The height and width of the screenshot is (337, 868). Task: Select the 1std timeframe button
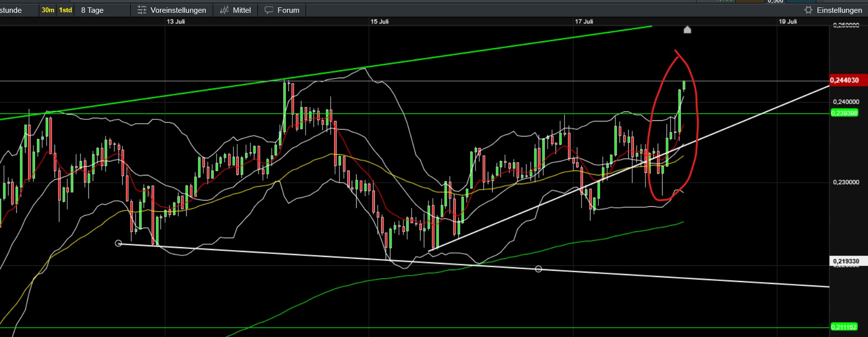[65, 10]
